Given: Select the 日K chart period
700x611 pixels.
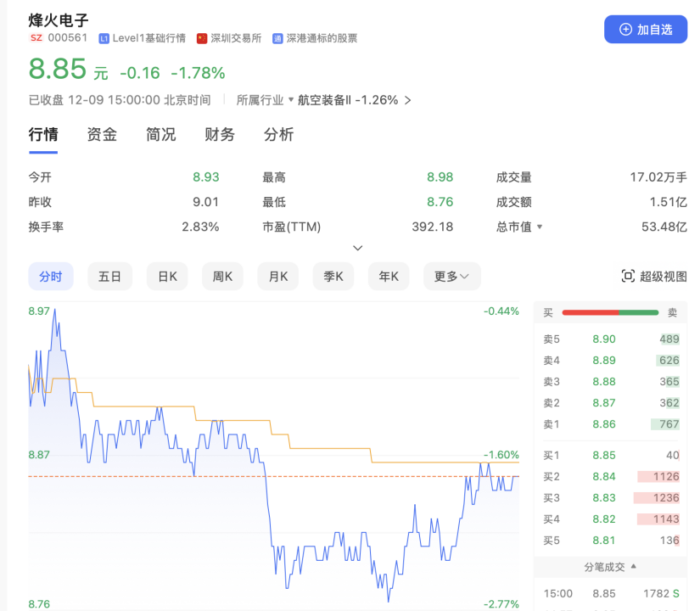Looking at the screenshot, I should [x=167, y=277].
